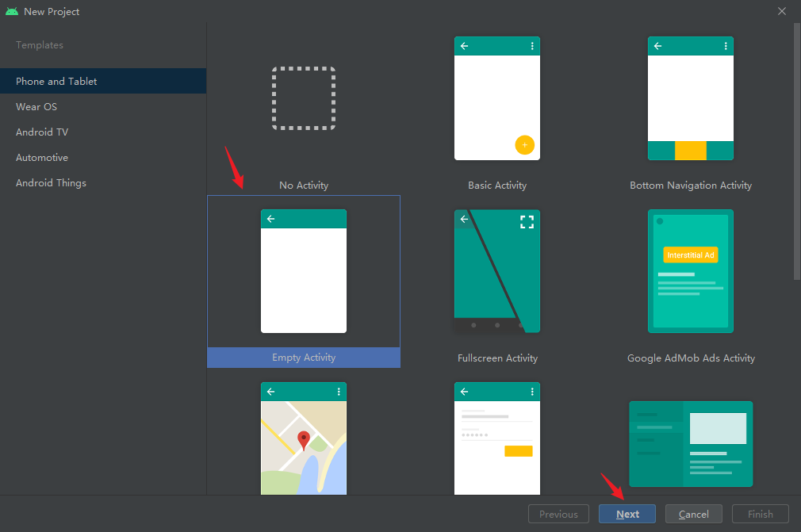This screenshot has height=532, width=801.
Task: Select the map activity template with red pin
Action: 304,438
